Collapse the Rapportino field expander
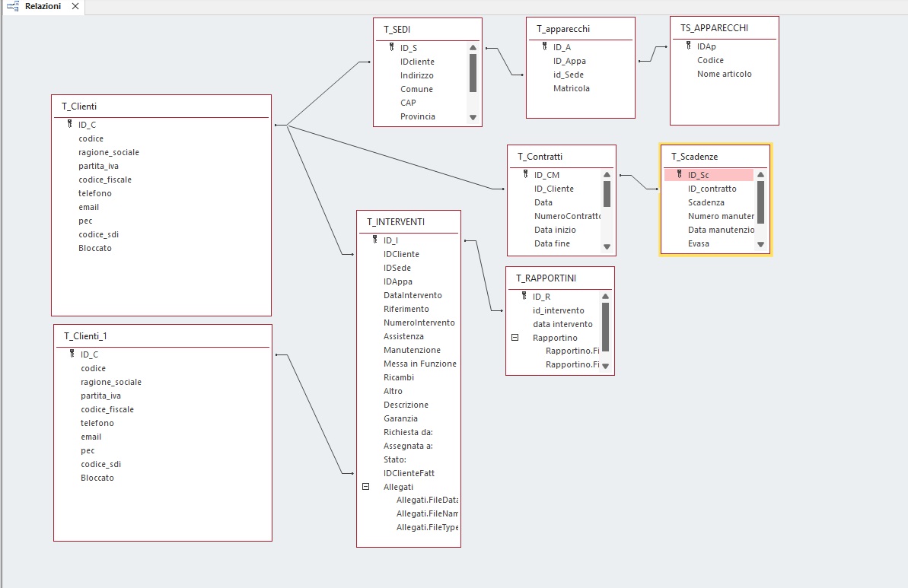The image size is (908, 588). click(x=515, y=338)
